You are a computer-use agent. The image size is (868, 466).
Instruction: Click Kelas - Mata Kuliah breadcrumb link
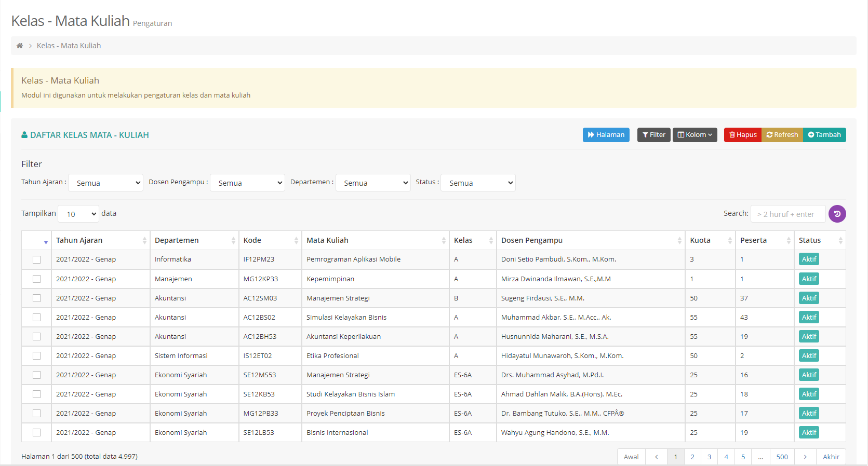tap(69, 46)
